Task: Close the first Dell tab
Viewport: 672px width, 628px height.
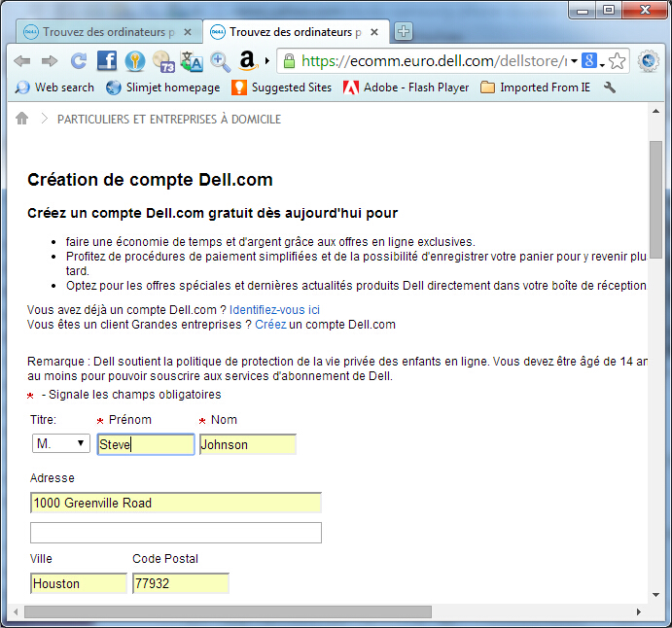Action: point(188,32)
